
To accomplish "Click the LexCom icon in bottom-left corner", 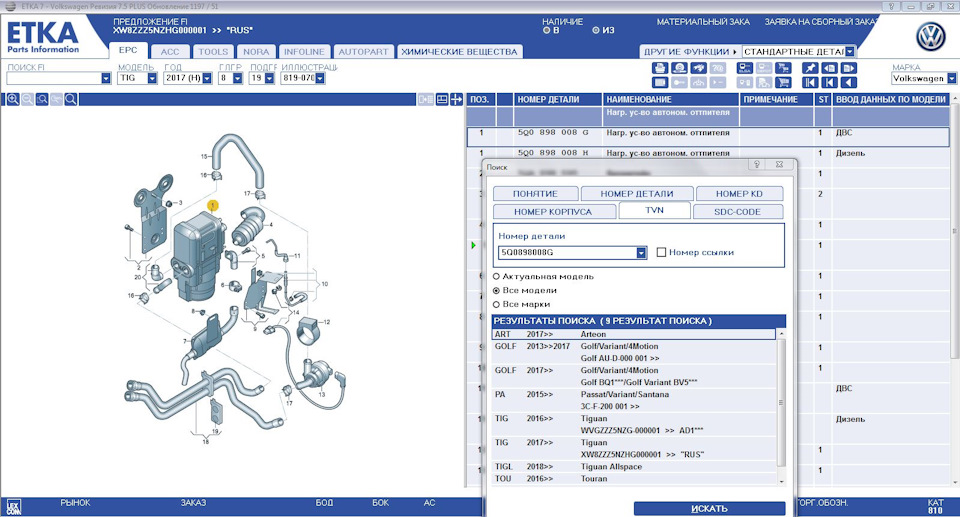I will click(x=13, y=507).
